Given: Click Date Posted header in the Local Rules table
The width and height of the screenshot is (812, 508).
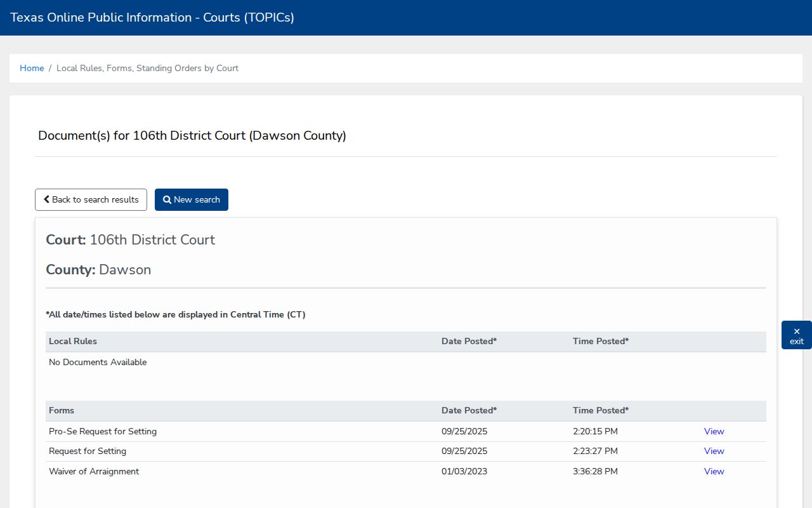Looking at the screenshot, I should point(469,341).
